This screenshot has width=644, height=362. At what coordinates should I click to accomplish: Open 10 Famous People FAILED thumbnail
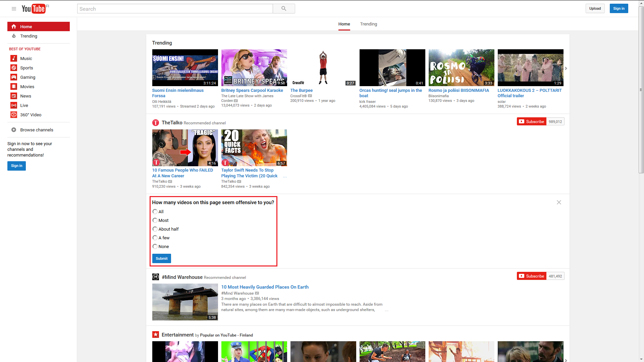pos(185,148)
